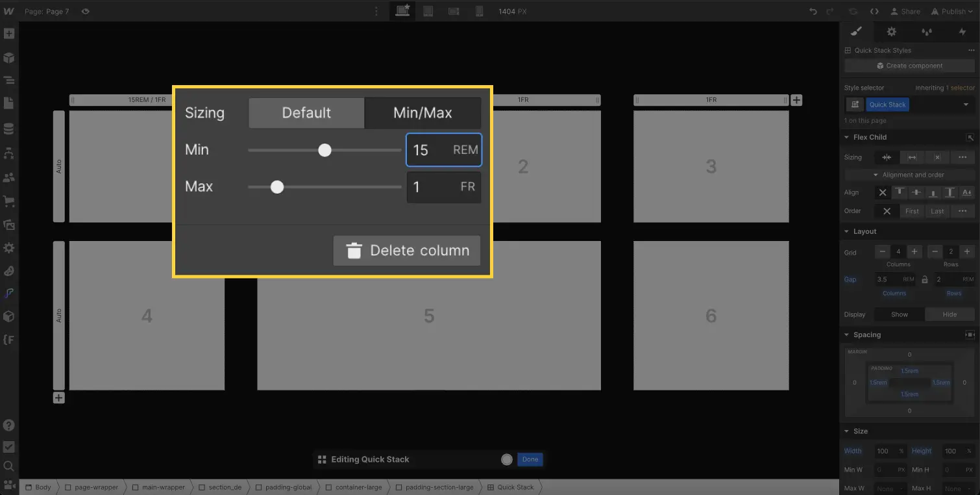The height and width of the screenshot is (495, 980).
Task: Click the Min sizing slider handle
Action: point(325,149)
